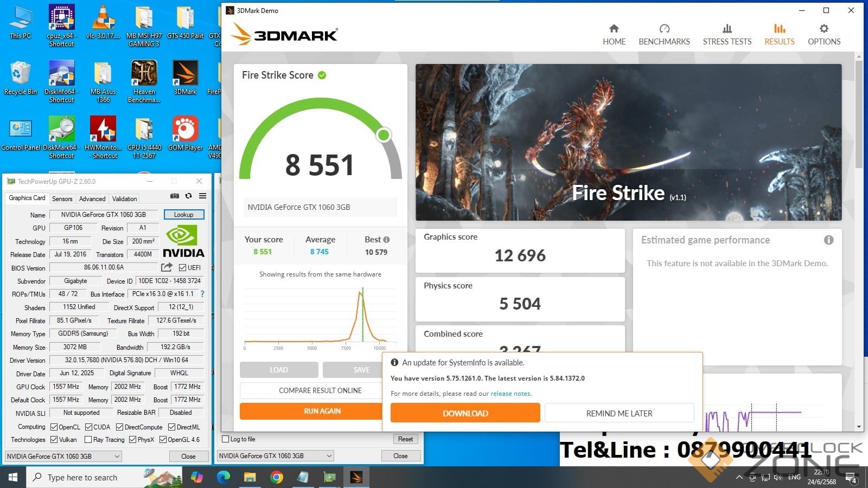Take a GPU-Z screenshot with the camera icon
The width and height of the screenshot is (868, 488).
click(175, 196)
